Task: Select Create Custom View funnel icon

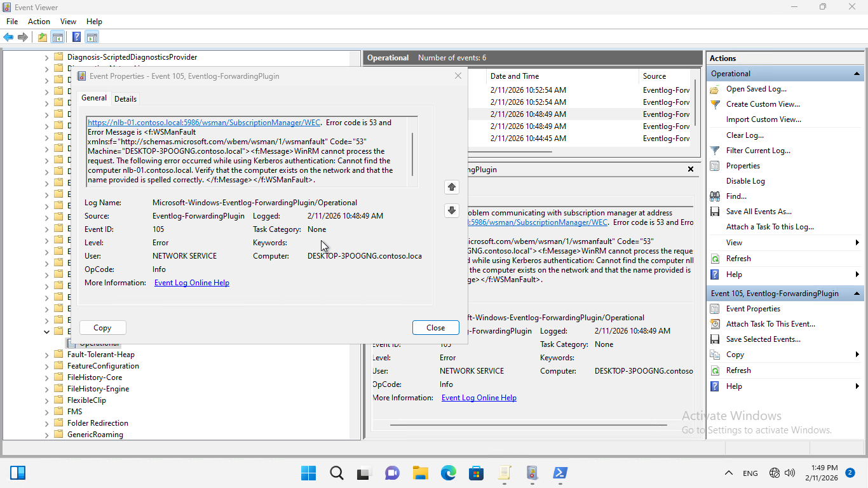Action: tap(714, 104)
